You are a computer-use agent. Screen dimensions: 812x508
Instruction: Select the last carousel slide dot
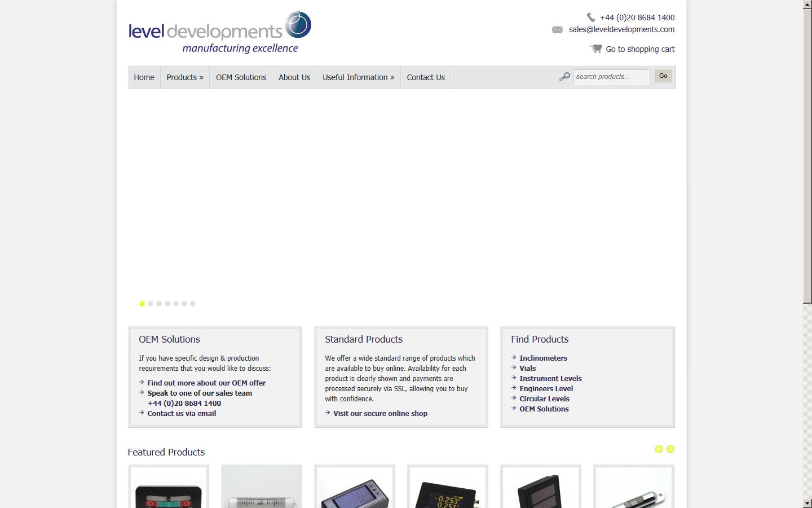click(x=193, y=304)
